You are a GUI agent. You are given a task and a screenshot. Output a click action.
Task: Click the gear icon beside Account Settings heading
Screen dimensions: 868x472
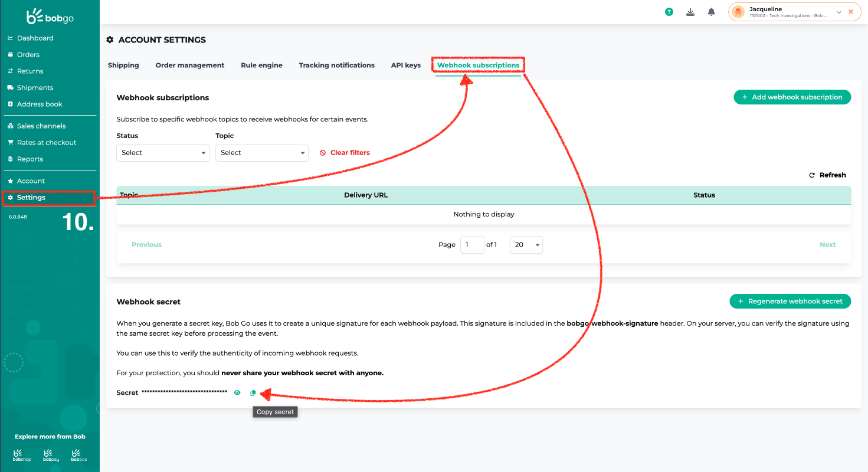pyautogui.click(x=110, y=40)
